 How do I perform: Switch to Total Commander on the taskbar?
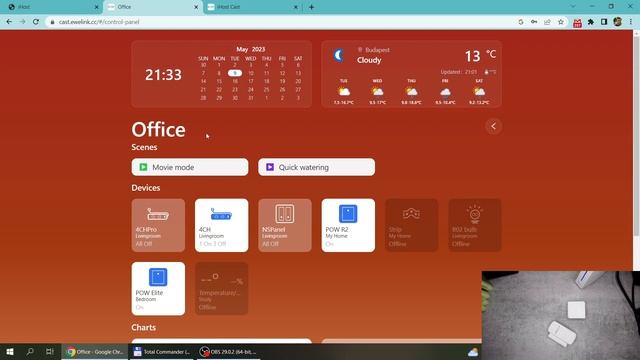coord(162,351)
